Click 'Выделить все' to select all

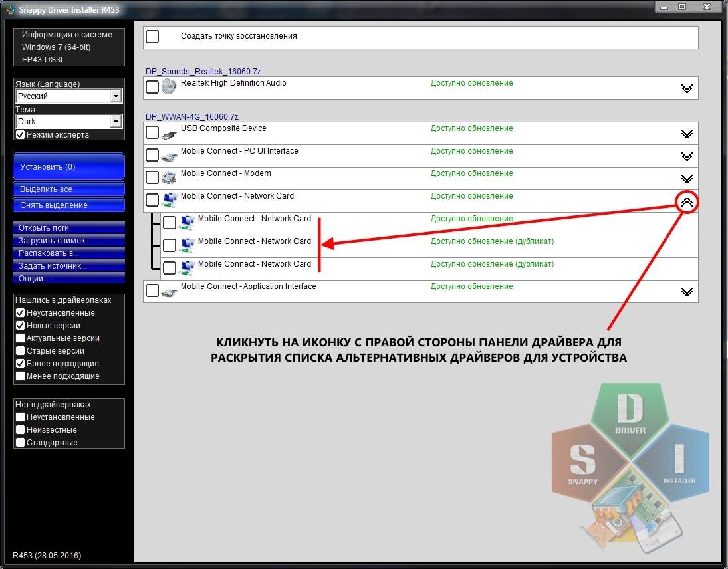pos(68,189)
